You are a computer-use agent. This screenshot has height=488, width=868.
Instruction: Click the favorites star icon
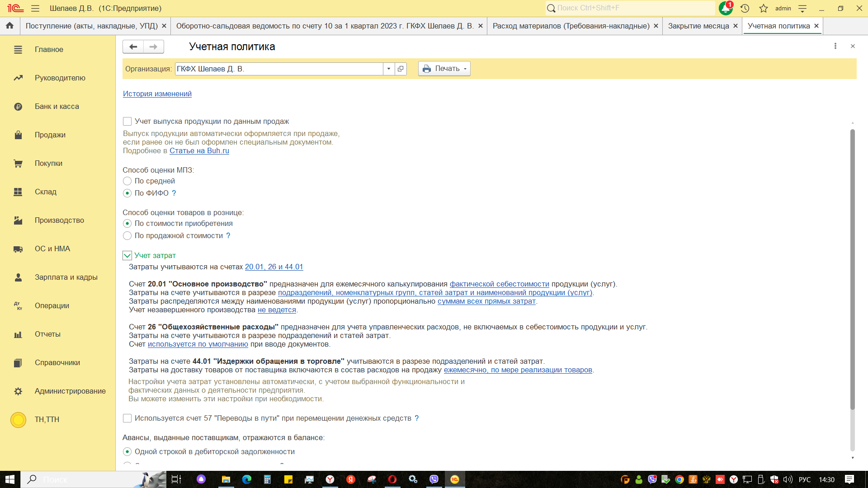coord(764,8)
